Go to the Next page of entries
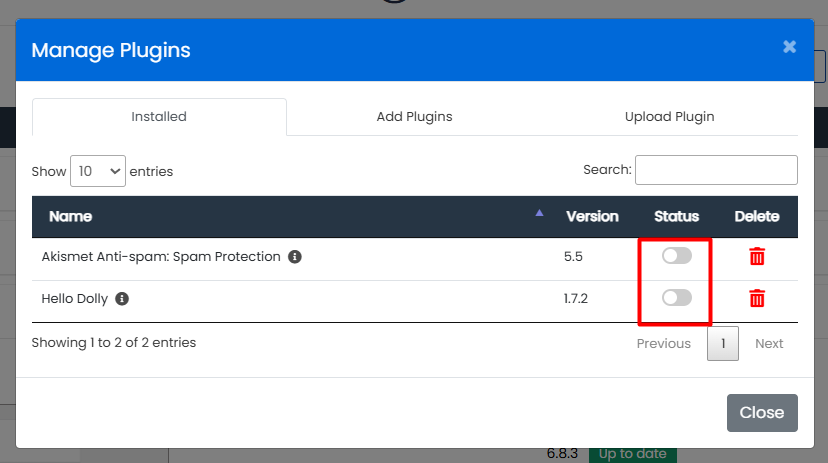Screen dimensions: 828x463 [769, 344]
